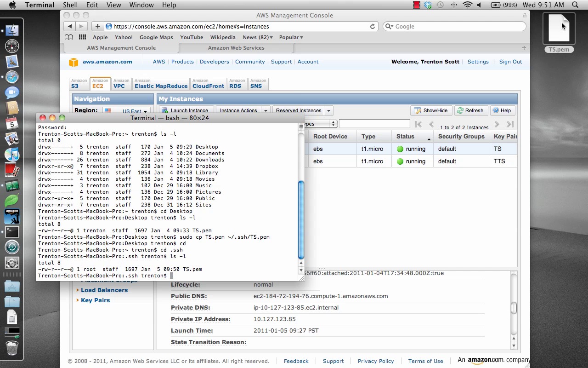The height and width of the screenshot is (368, 588).
Task: Open Finder from the Dock
Action: pyautogui.click(x=12, y=30)
